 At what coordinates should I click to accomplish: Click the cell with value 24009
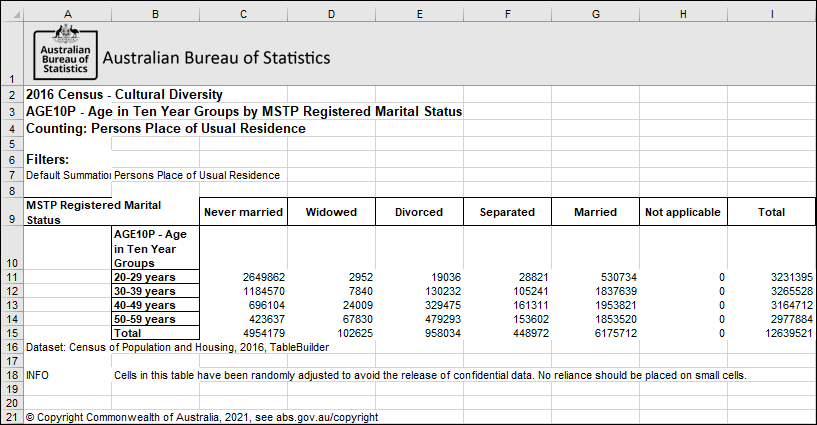click(x=331, y=305)
